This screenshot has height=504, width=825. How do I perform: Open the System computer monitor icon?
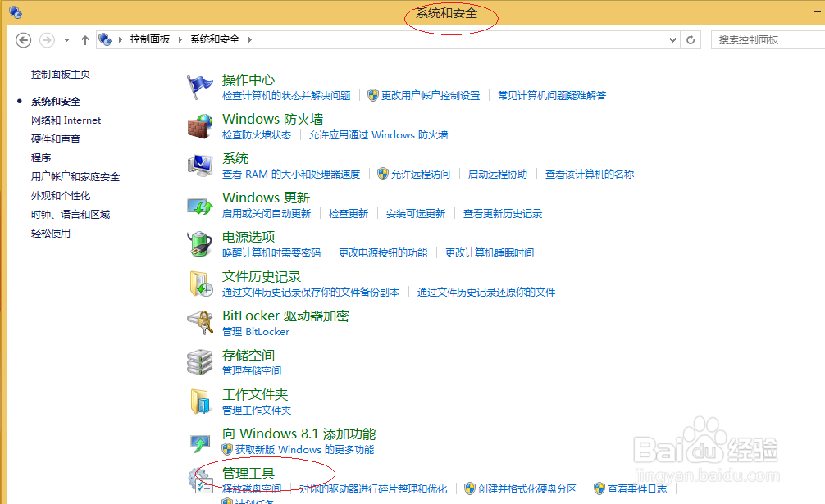coord(200,166)
